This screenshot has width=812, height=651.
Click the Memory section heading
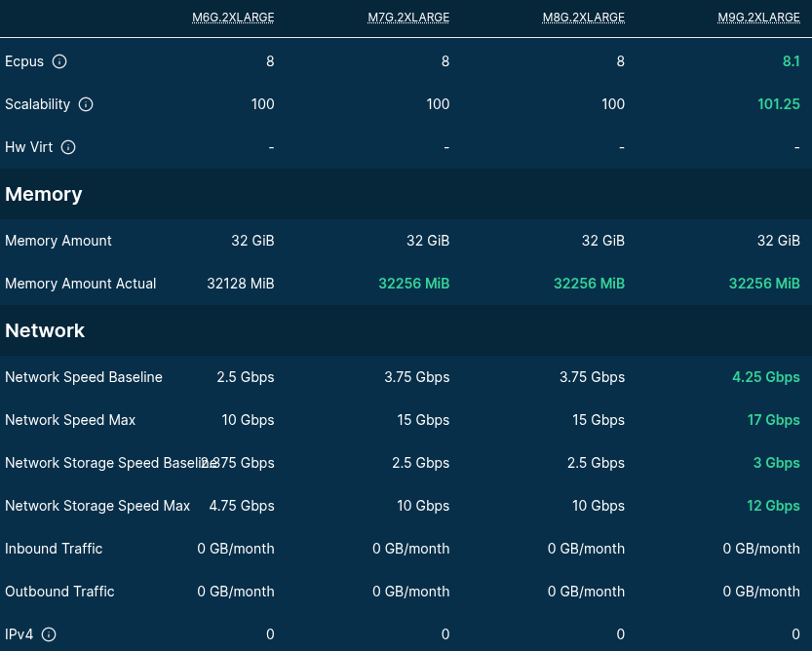click(44, 194)
